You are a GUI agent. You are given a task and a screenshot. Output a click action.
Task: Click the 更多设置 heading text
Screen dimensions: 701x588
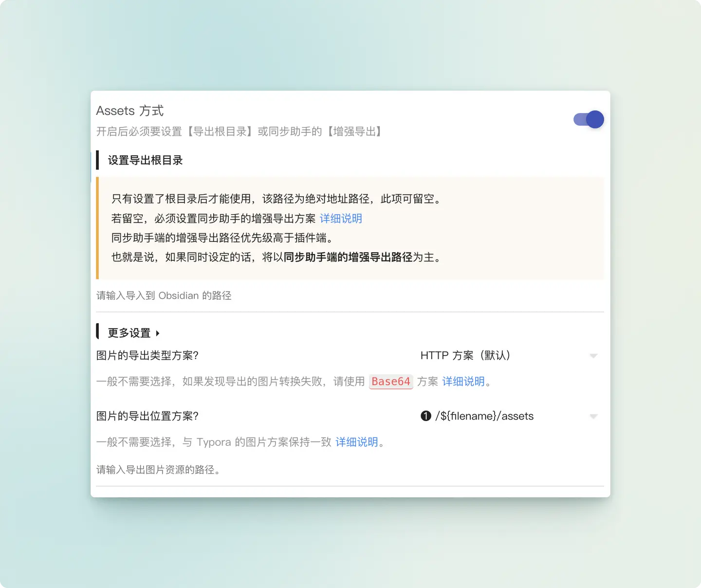(129, 333)
